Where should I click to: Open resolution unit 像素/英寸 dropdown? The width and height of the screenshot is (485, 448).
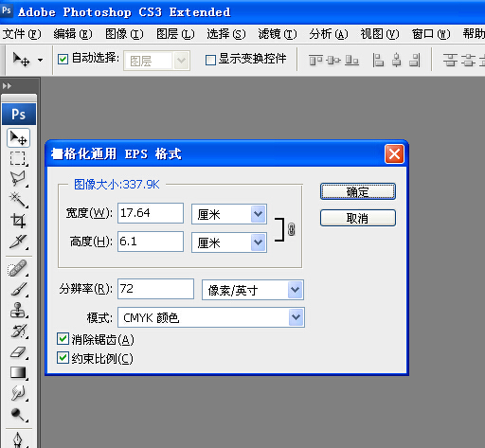pyautogui.click(x=253, y=290)
